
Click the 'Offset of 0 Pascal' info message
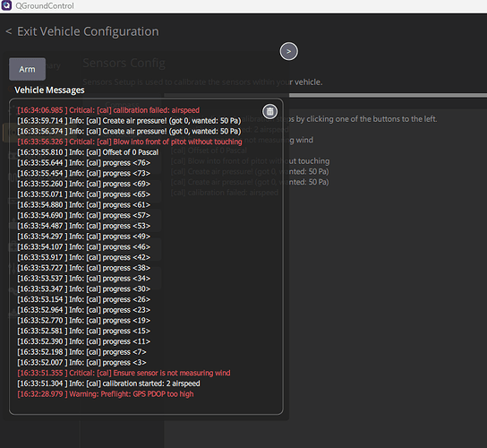point(88,152)
